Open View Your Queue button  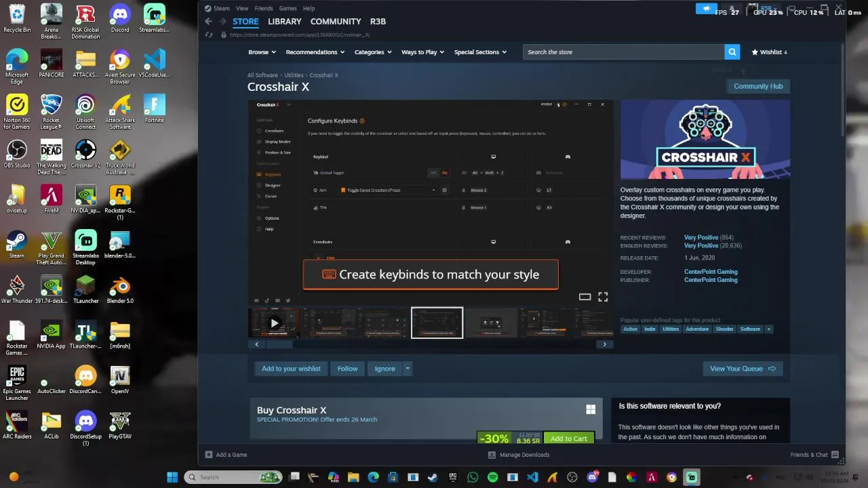point(743,369)
